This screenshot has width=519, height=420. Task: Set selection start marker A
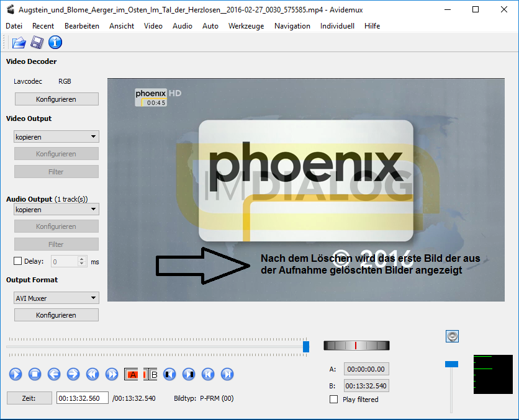(132, 374)
